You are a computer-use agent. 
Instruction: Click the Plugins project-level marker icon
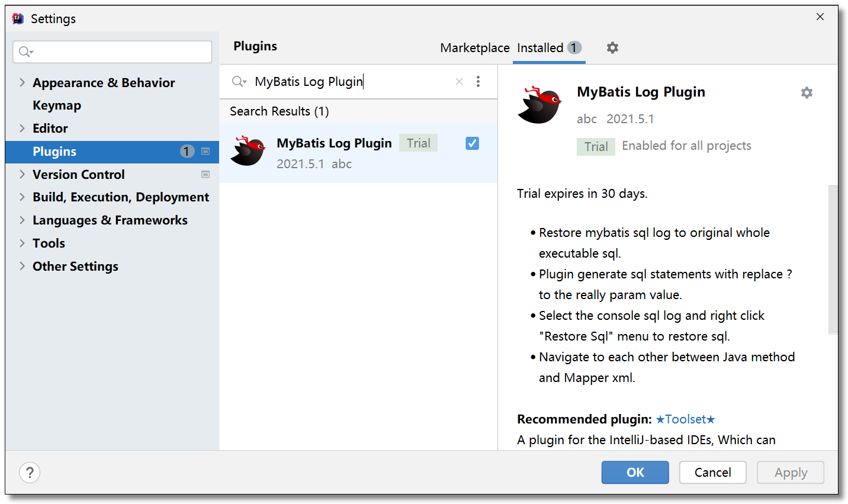(205, 152)
